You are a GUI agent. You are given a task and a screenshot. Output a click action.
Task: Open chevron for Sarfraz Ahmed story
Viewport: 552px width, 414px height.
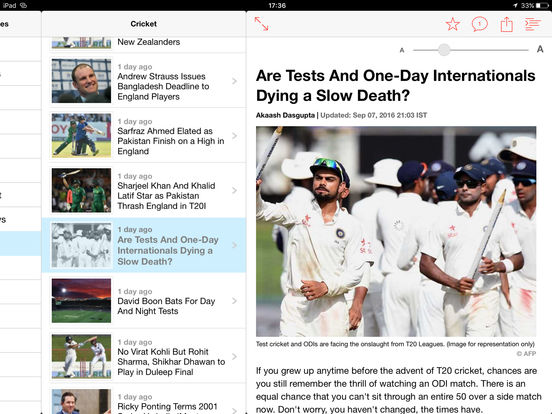(x=235, y=136)
